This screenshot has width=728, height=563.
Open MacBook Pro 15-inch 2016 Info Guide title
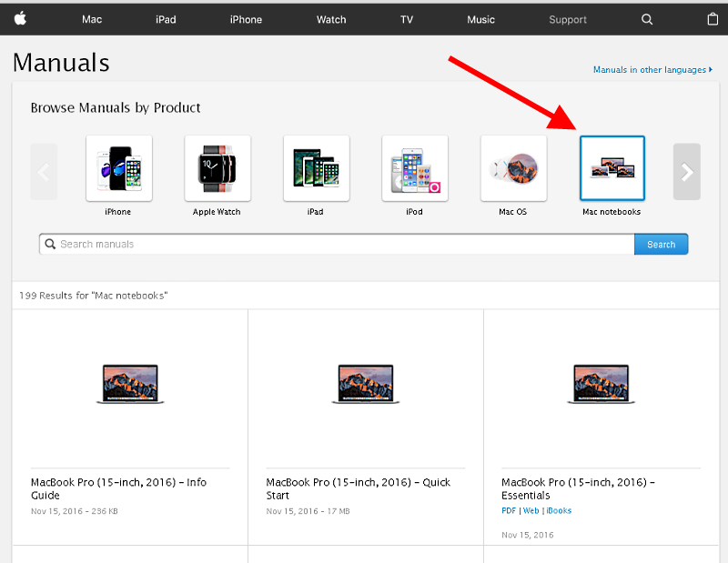(119, 488)
